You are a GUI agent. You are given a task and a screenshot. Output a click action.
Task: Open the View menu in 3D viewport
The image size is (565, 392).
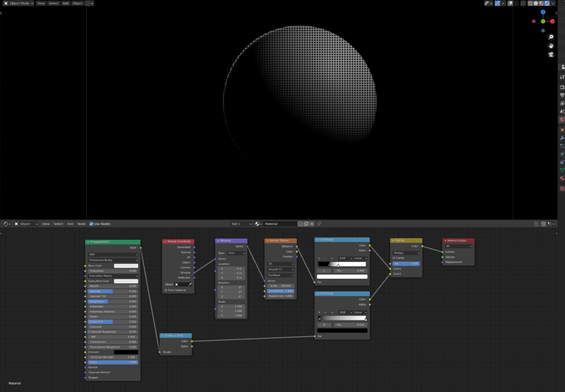41,3
